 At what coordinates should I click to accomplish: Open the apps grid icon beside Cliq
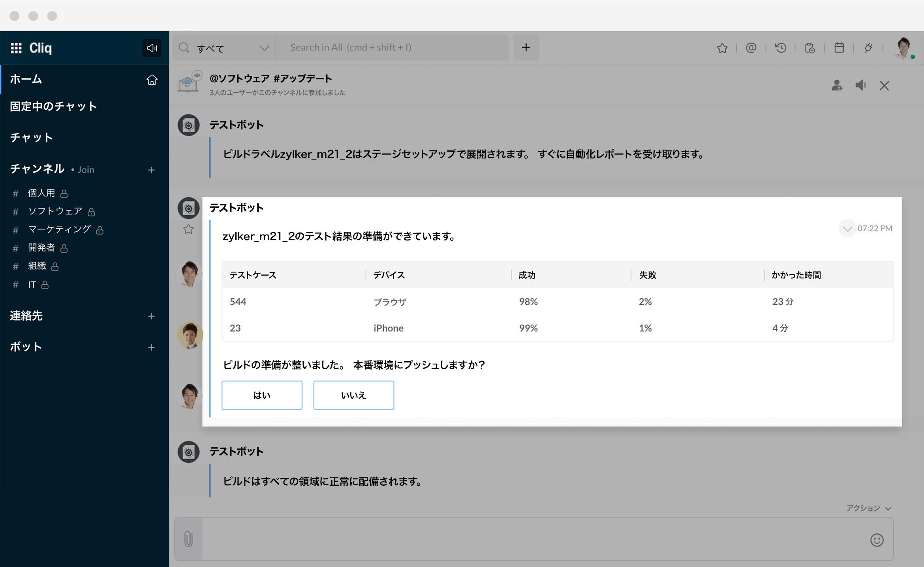(x=16, y=48)
